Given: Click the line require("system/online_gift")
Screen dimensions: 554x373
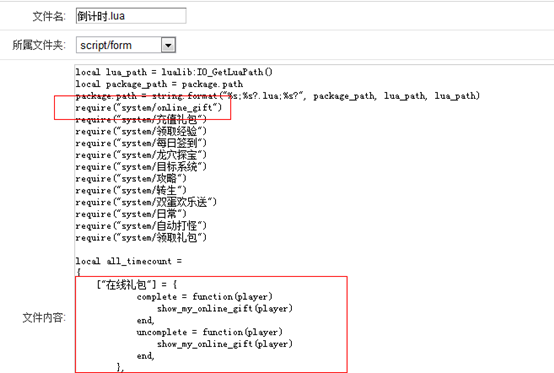Looking at the screenshot, I should coord(148,107).
